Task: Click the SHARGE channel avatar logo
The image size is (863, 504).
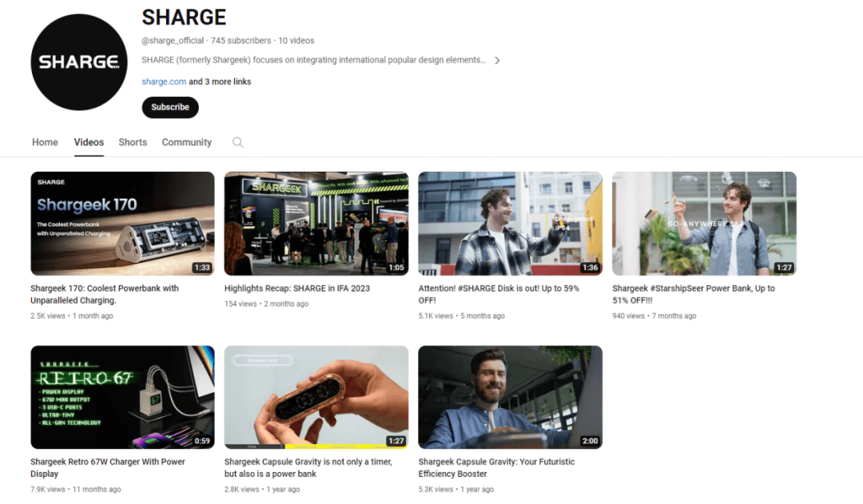Action: pos(78,62)
